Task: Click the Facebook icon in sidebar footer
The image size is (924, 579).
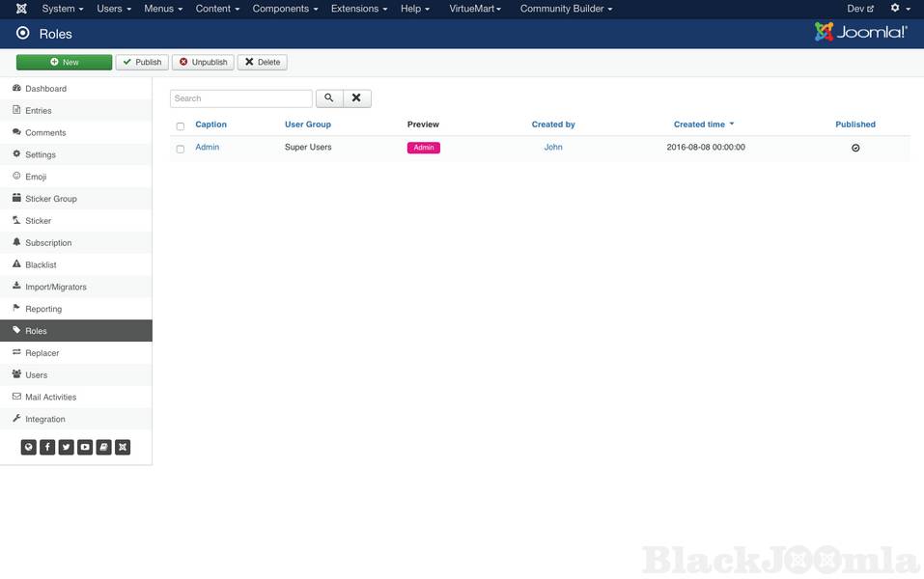Action: [47, 448]
